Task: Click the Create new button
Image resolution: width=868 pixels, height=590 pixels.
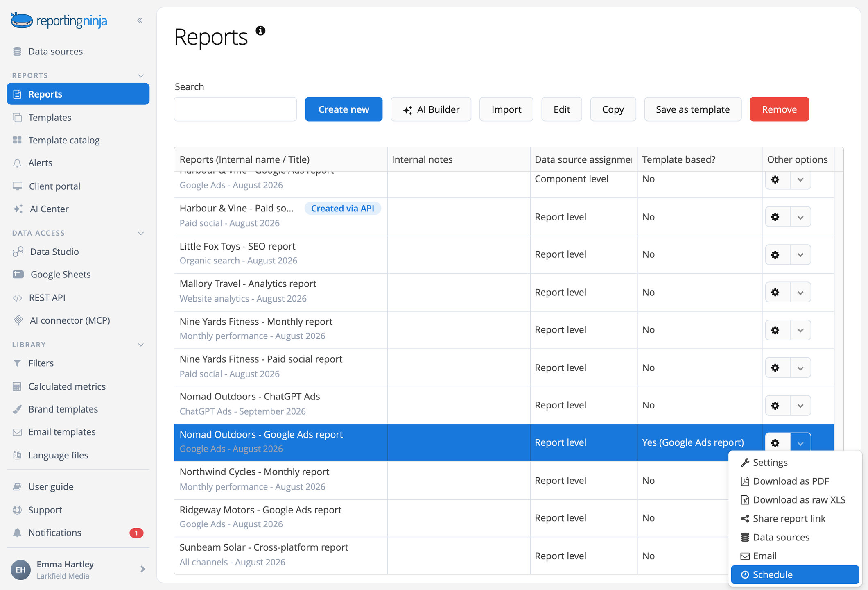Action: [344, 109]
